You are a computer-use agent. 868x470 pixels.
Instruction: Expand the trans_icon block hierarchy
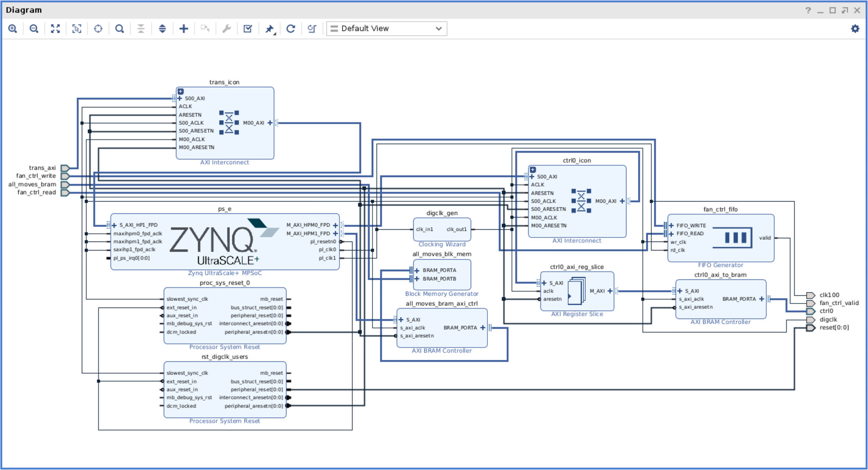click(181, 92)
